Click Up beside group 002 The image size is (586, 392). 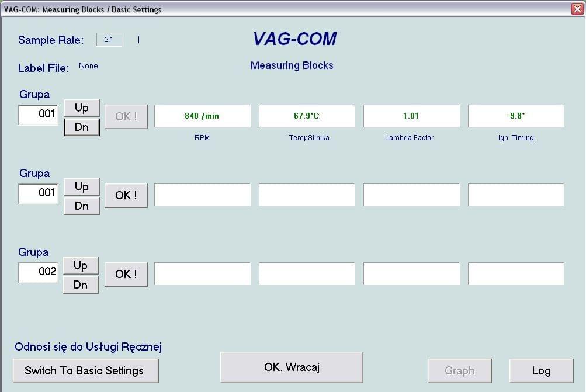[81, 266]
